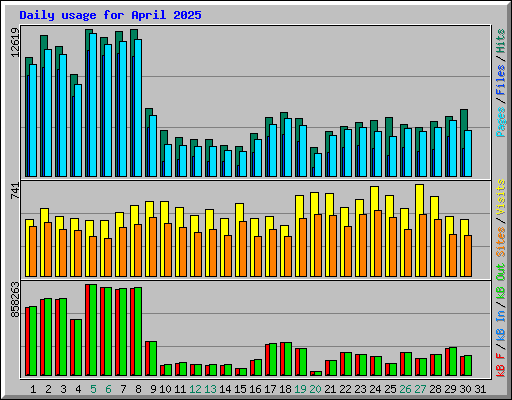Click day label 15 on the x-axis
The image size is (512, 400).
(240, 389)
